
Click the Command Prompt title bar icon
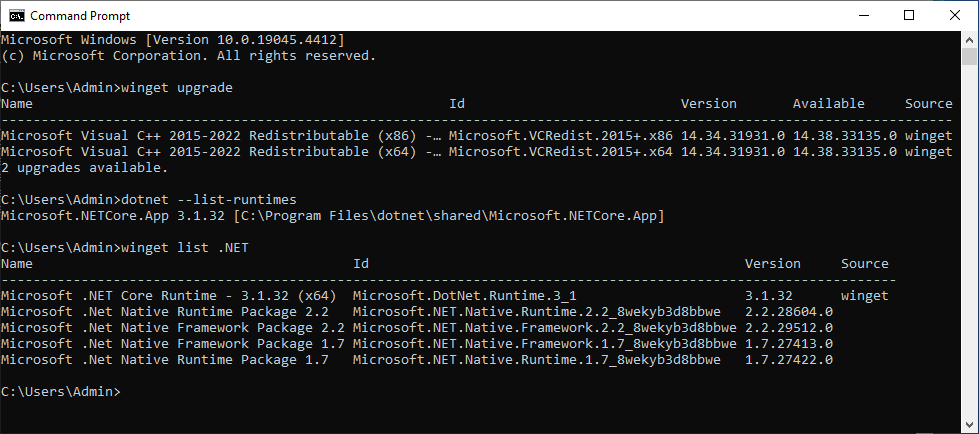coord(16,15)
